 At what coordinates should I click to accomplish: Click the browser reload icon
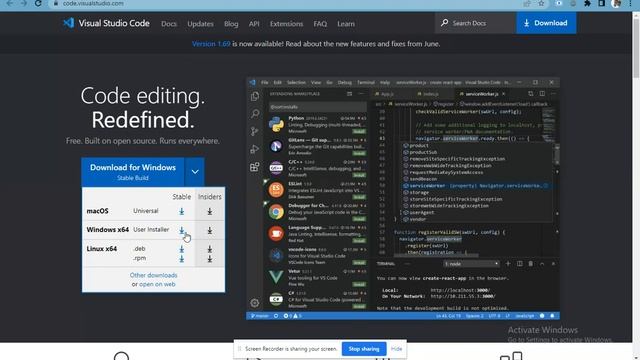tap(38, 3)
